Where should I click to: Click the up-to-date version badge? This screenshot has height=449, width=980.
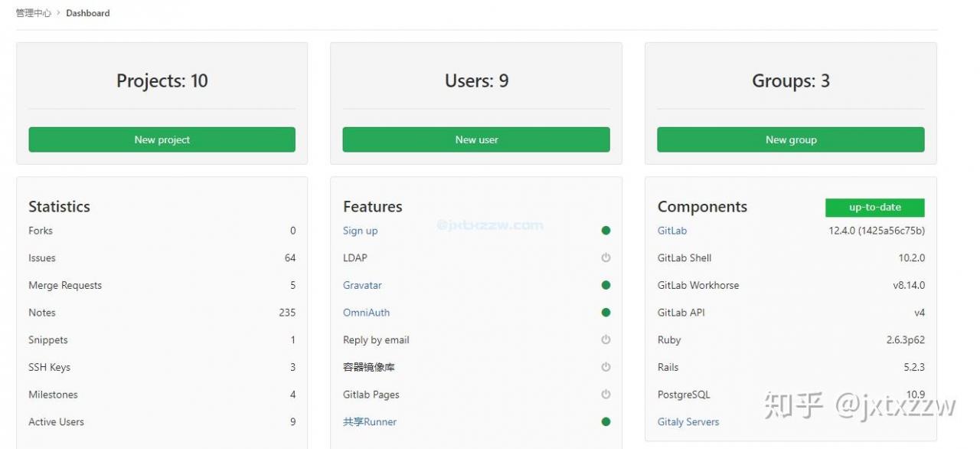pyautogui.click(x=875, y=208)
